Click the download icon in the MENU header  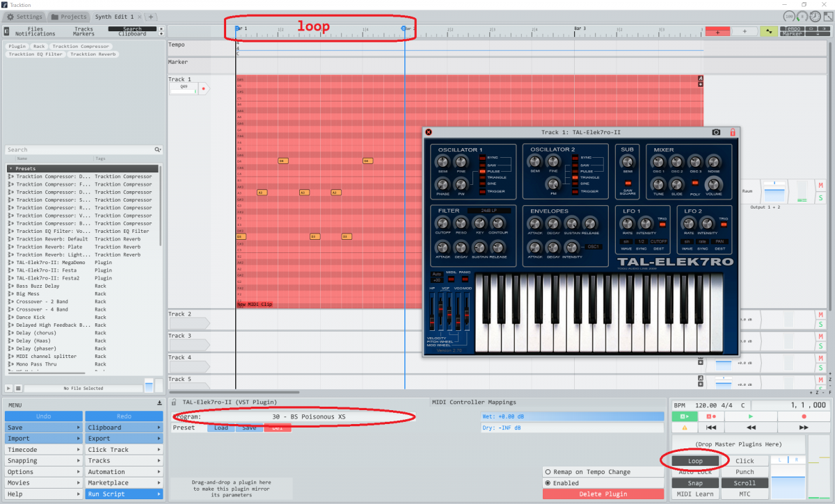pyautogui.click(x=159, y=403)
